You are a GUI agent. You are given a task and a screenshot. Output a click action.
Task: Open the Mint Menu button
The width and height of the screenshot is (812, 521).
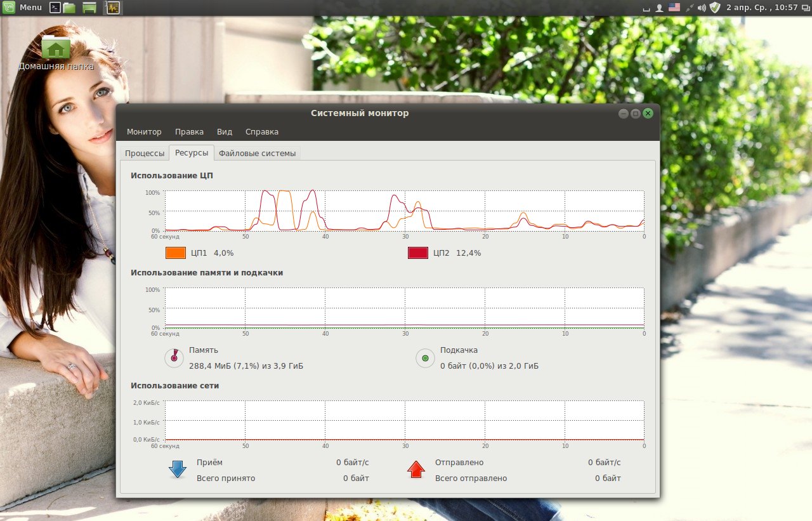[x=23, y=8]
